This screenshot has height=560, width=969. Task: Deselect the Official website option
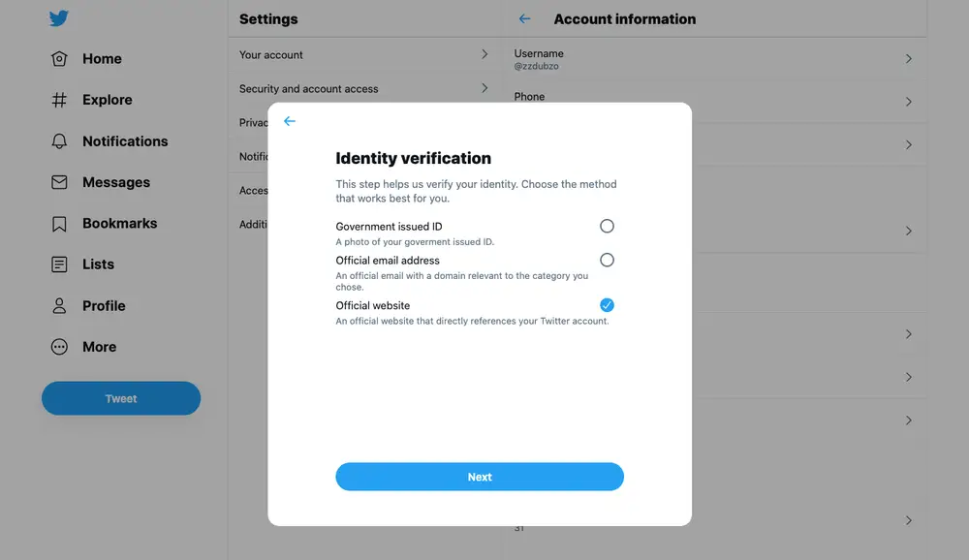click(x=607, y=304)
